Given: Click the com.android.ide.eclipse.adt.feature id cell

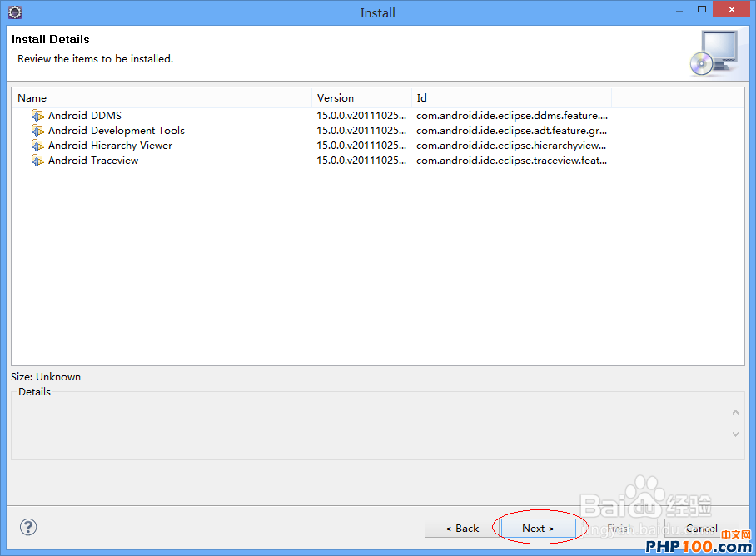Looking at the screenshot, I should 511,130.
